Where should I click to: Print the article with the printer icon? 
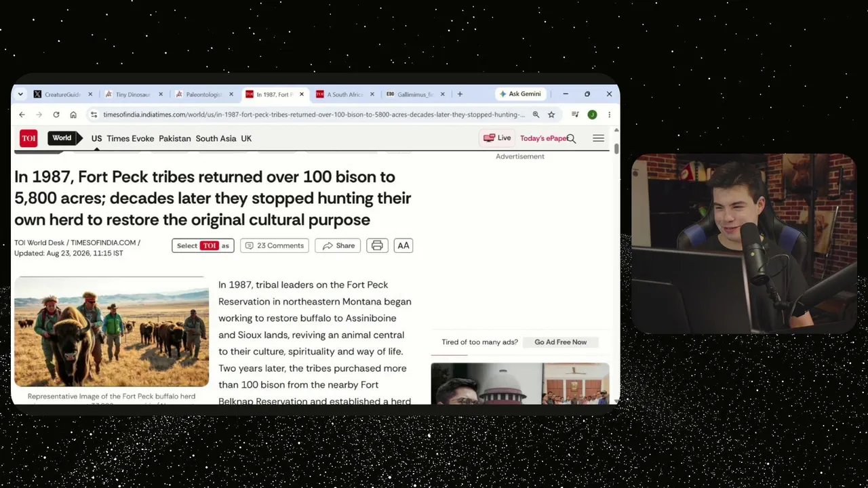pyautogui.click(x=377, y=245)
